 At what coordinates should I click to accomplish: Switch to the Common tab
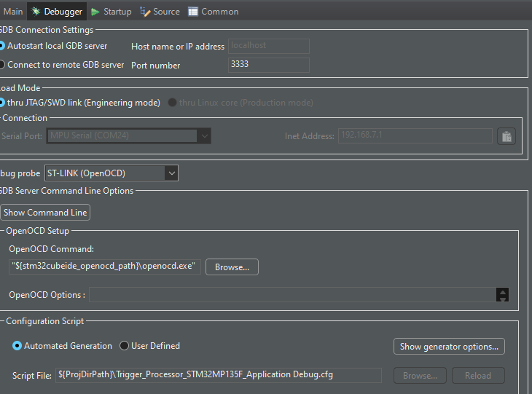[x=214, y=11]
